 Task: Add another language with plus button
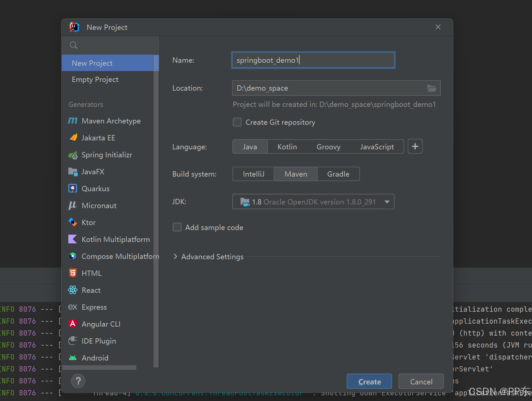click(x=415, y=146)
